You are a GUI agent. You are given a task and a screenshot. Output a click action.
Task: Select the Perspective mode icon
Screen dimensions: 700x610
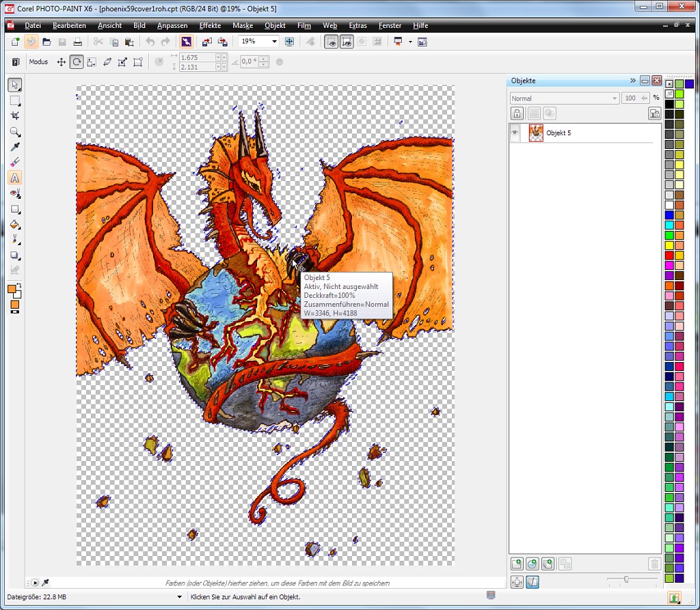click(x=138, y=62)
